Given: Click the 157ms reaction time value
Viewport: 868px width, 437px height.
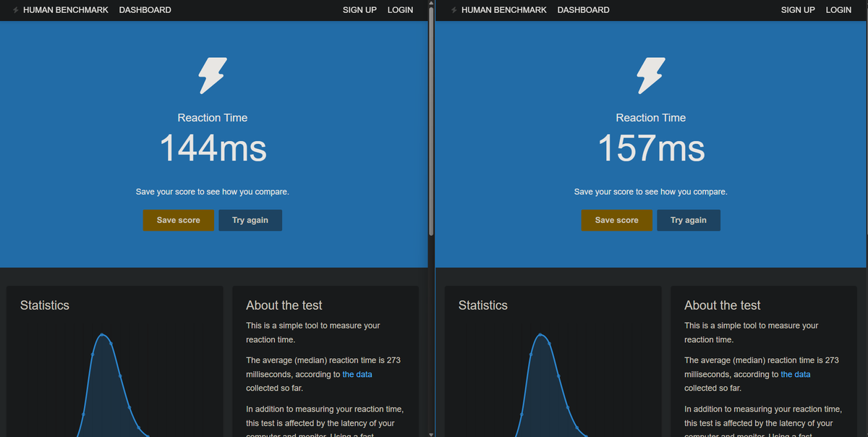Looking at the screenshot, I should (x=651, y=148).
